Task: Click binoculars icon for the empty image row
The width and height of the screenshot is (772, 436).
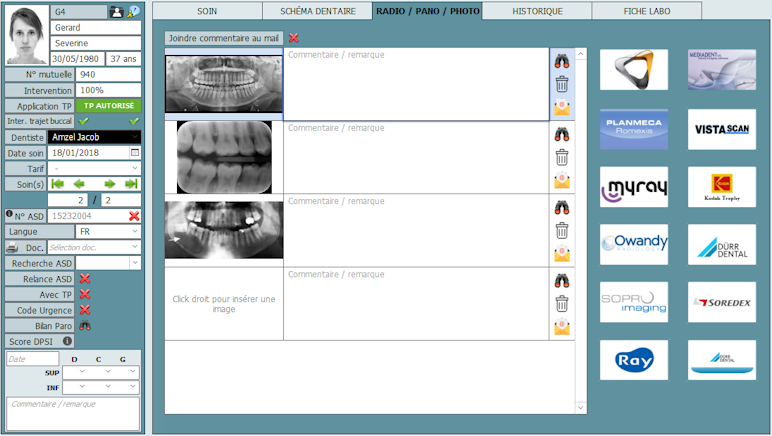Action: (x=562, y=280)
